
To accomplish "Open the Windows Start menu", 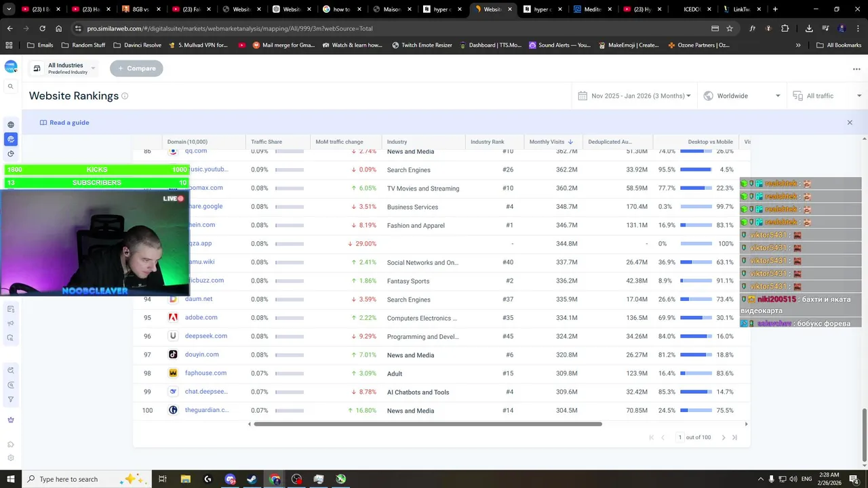I will pos(11,479).
